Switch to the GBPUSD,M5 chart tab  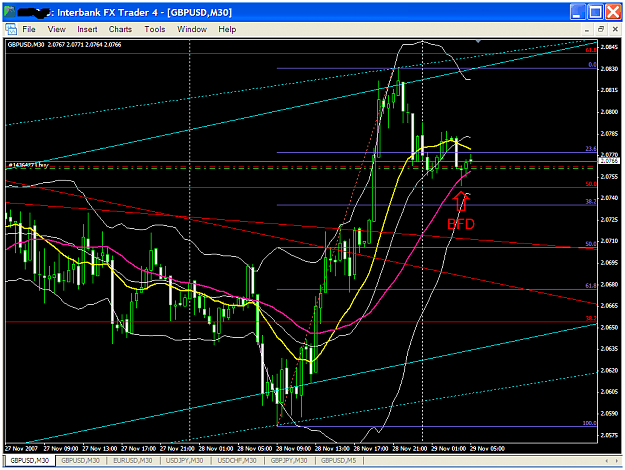coord(339,460)
